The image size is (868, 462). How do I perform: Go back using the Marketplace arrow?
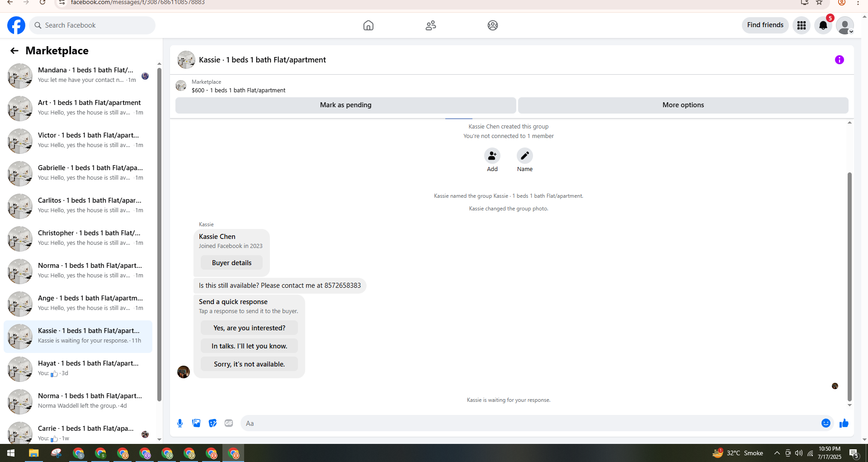click(14, 51)
